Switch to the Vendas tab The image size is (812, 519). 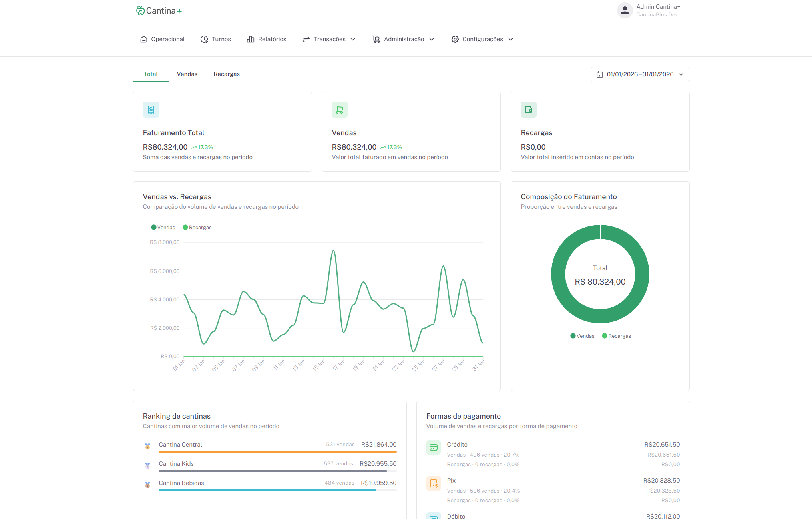187,74
